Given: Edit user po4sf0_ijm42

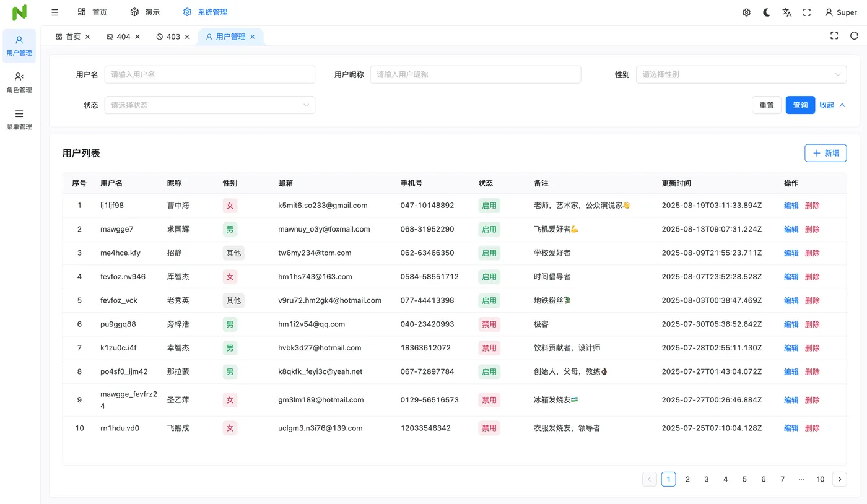Looking at the screenshot, I should pos(791,371).
